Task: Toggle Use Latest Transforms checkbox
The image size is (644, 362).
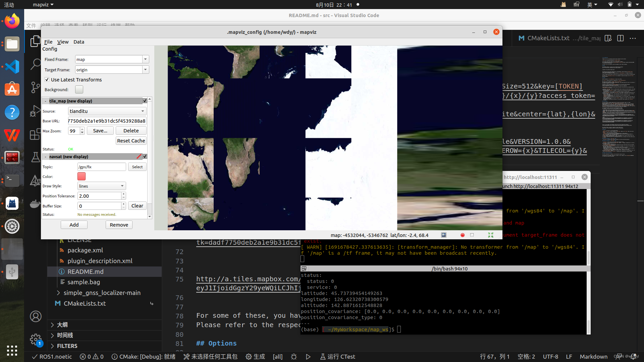Action: pos(47,80)
